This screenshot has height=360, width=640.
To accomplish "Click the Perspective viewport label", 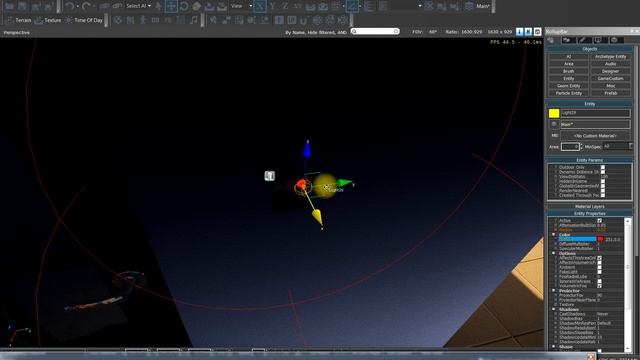I will click(17, 32).
